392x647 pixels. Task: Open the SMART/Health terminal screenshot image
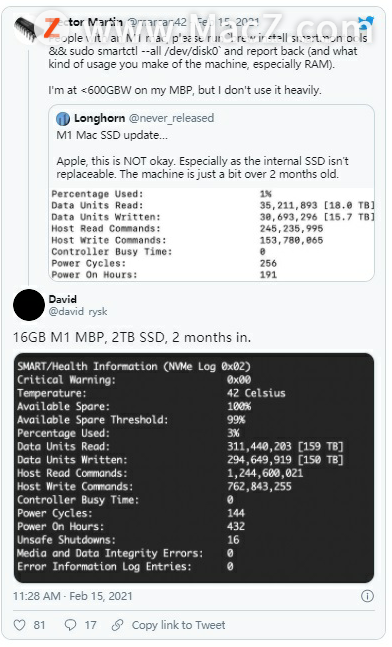(194, 468)
